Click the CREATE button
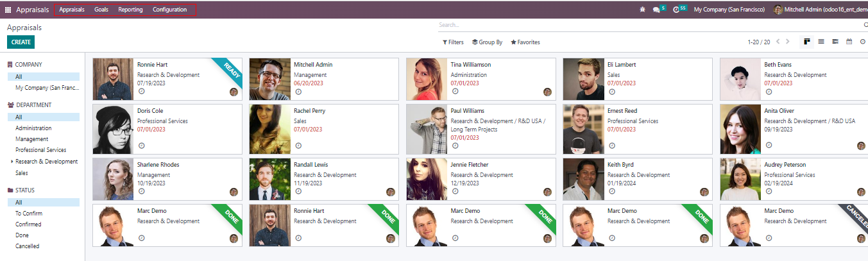 [x=21, y=42]
